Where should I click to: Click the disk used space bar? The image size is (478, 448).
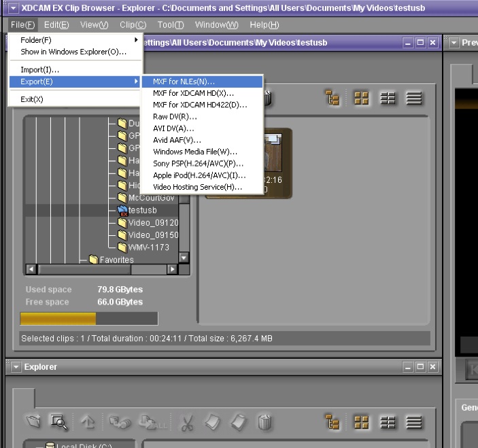coord(89,318)
